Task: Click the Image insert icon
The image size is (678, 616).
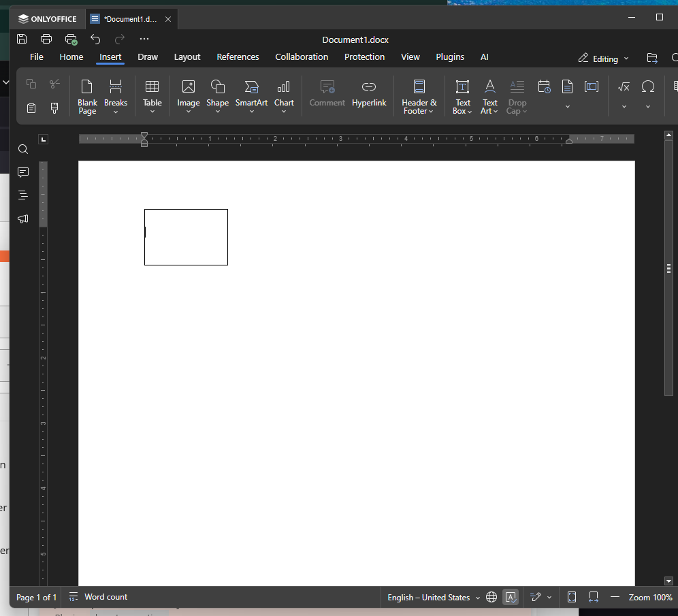Action: [x=189, y=95]
